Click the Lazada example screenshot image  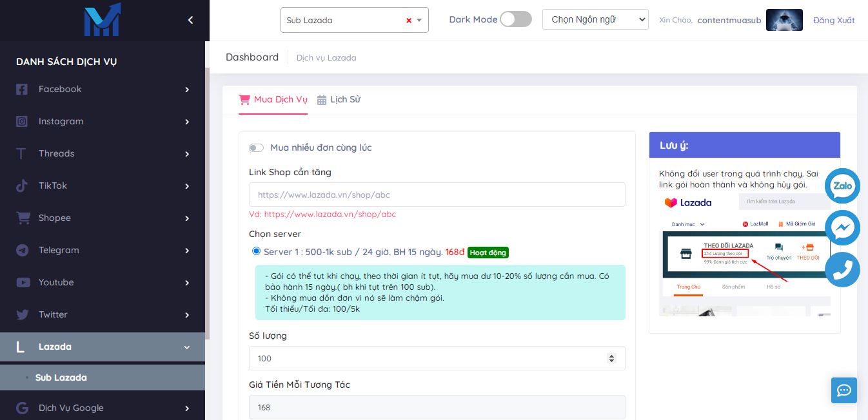coord(745,254)
